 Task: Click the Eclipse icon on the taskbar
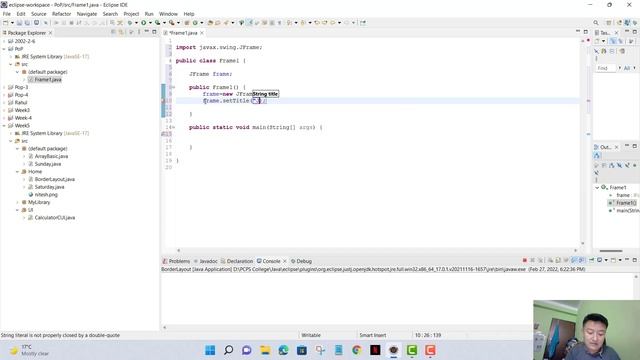[393, 350]
